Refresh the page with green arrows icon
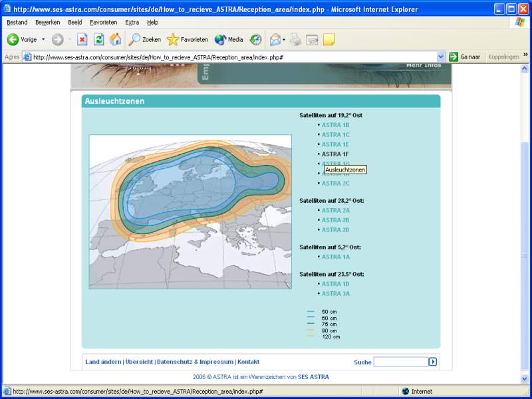The width and height of the screenshot is (532, 399). pos(98,40)
